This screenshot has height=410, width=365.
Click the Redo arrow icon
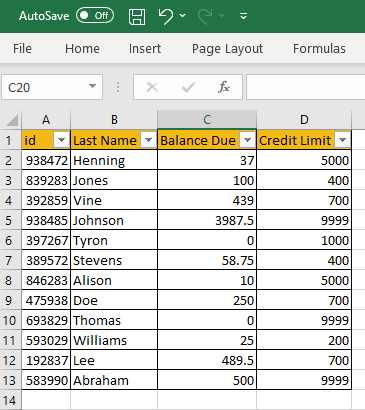205,16
